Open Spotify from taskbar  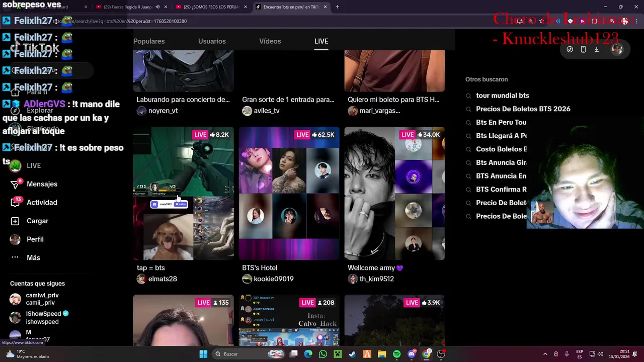click(396, 354)
